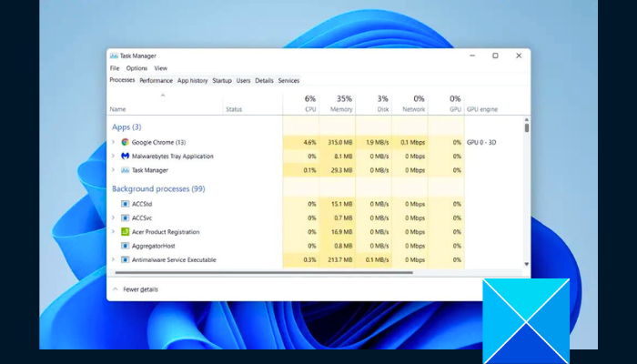The width and height of the screenshot is (637, 364).
Task: Click the Task Manager process row icon
Action: point(126,170)
